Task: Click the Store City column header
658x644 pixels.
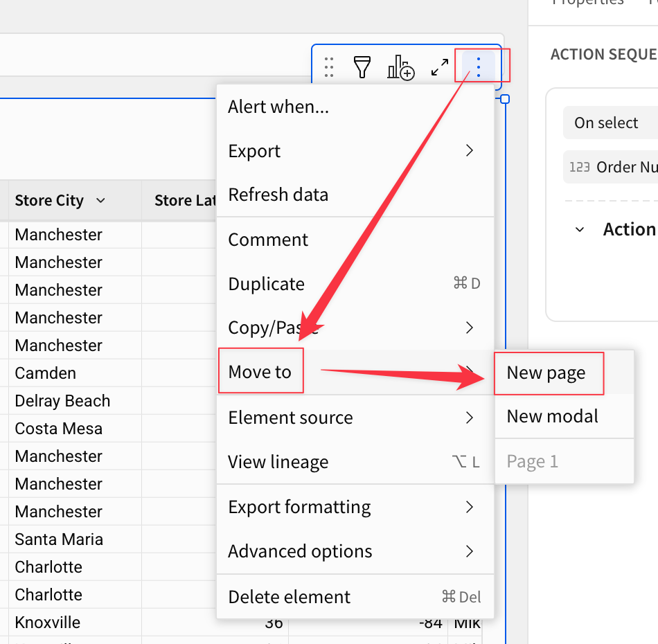Action: 75,201
